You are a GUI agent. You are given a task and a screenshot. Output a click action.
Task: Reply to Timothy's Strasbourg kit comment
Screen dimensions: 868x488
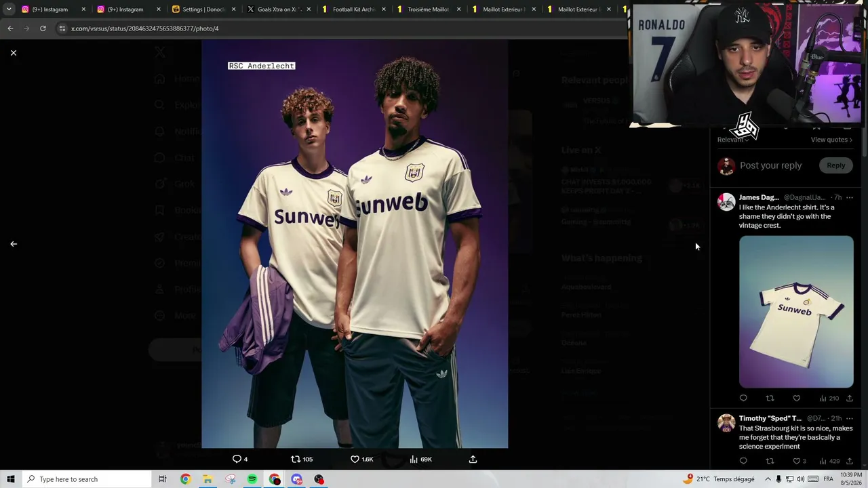point(743,461)
